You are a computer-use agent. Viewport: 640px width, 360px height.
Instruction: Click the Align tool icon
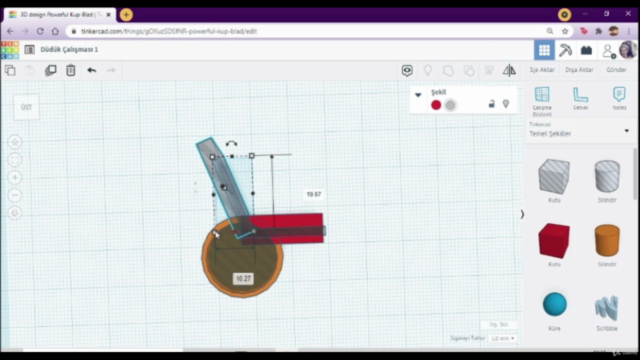coord(489,71)
